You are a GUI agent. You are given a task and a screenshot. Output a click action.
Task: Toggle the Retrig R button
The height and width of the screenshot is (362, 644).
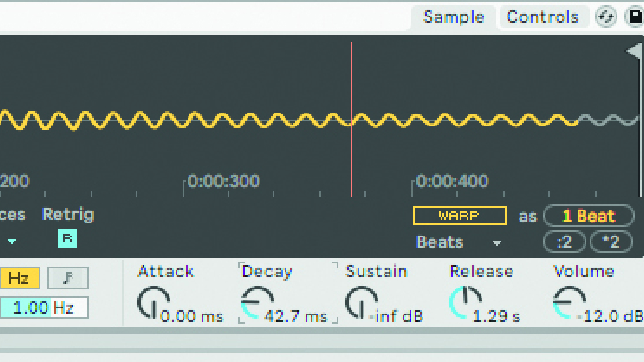[68, 238]
